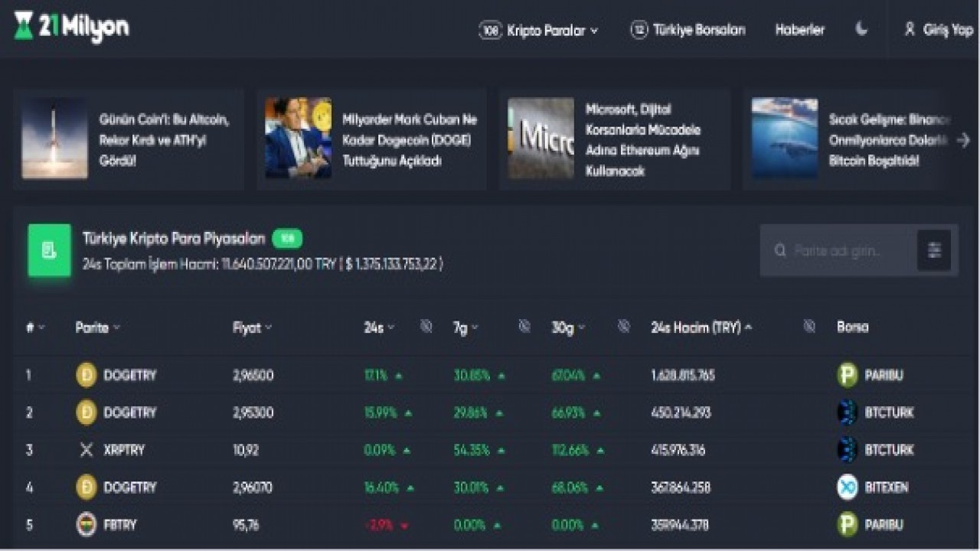Screen dimensions: 980x551
Task: Go to Türkiye Borsaları page
Action: 688,30
